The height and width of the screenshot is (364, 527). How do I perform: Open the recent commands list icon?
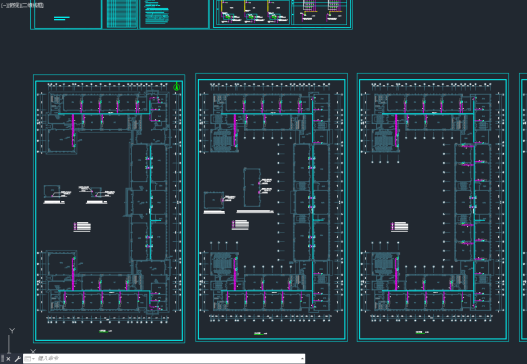tap(29, 359)
